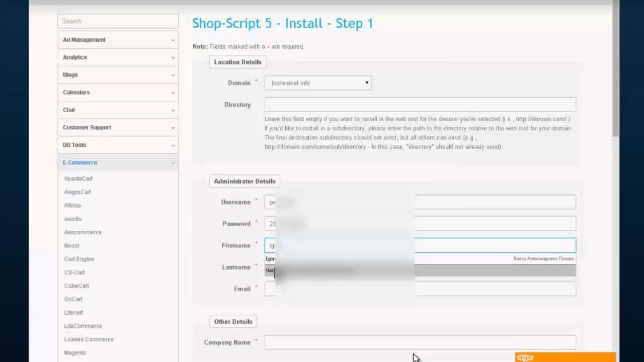Open Axiscommerce script link
The image size is (644, 362).
[83, 232]
